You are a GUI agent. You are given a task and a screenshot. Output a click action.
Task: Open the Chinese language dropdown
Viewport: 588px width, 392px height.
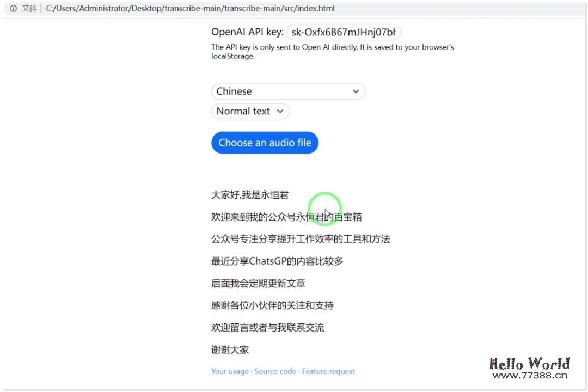(x=288, y=91)
